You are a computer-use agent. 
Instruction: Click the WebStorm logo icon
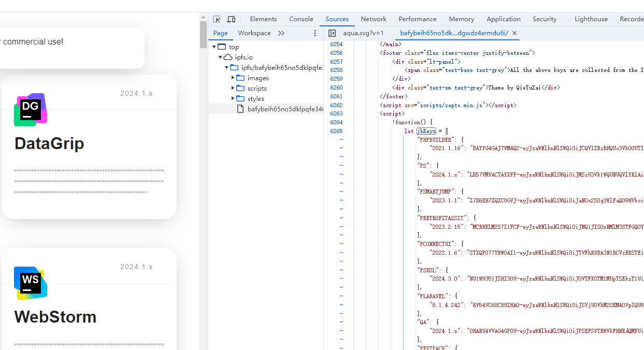(31, 283)
